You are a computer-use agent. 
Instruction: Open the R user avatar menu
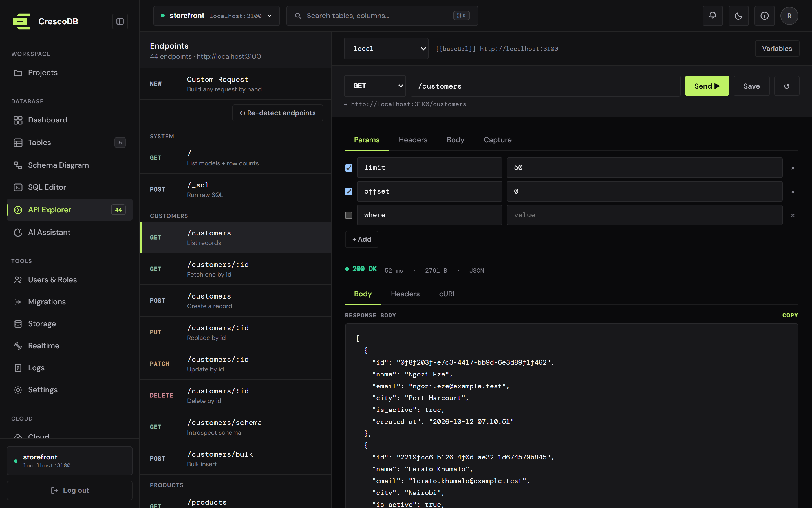(x=789, y=16)
